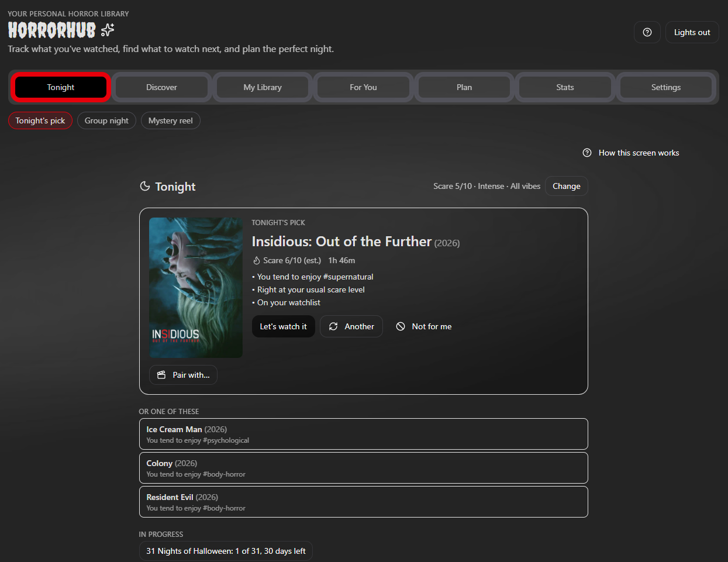Viewport: 728px width, 562px height.
Task: Open the Pair with... options
Action: 184,375
